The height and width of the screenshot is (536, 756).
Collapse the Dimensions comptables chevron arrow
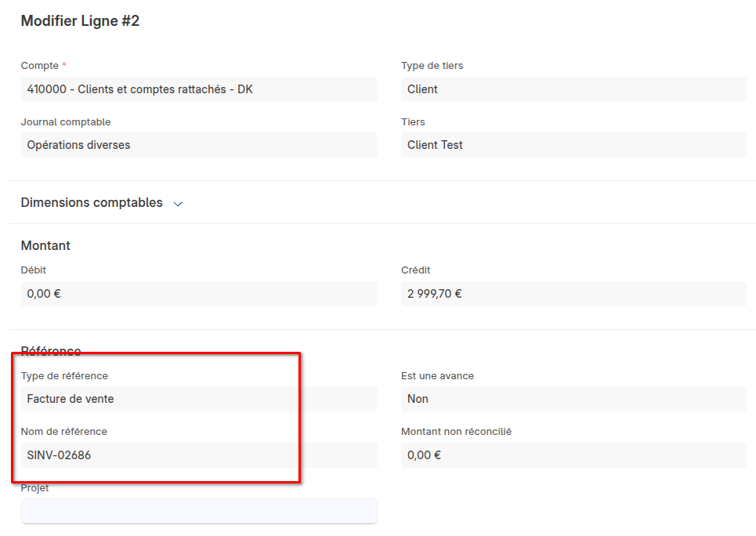178,204
